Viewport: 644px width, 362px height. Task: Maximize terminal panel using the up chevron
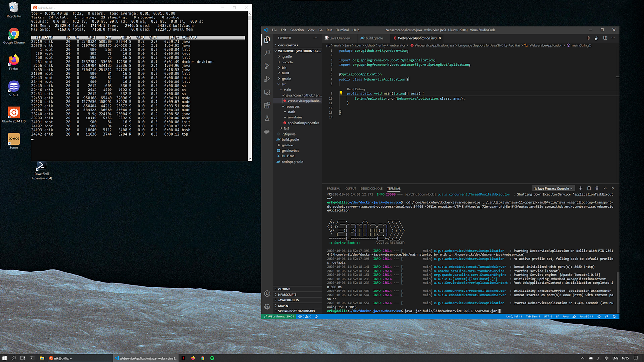[605, 188]
